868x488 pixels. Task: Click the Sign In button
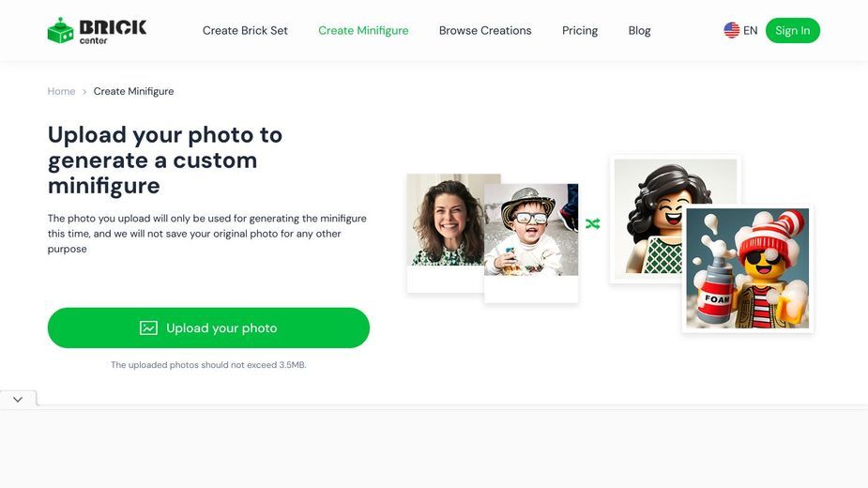[792, 30]
